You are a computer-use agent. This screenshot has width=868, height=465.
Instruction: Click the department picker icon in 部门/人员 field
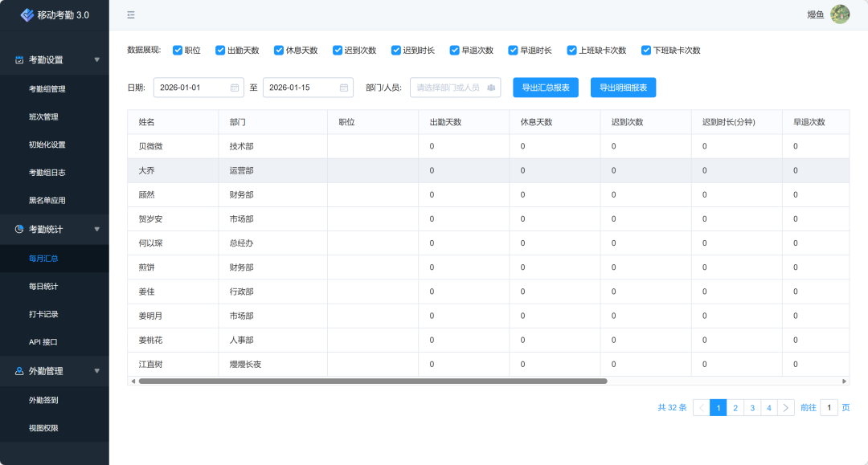491,87
